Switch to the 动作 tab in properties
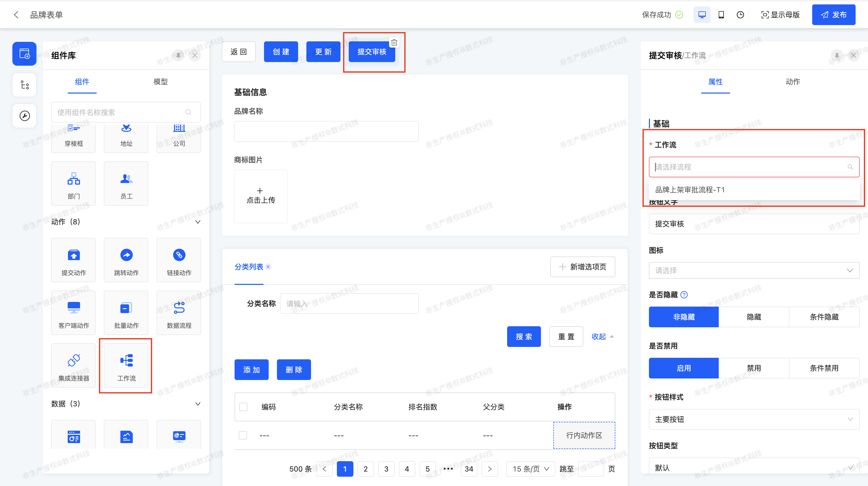Image resolution: width=868 pixels, height=486 pixels. 793,82
